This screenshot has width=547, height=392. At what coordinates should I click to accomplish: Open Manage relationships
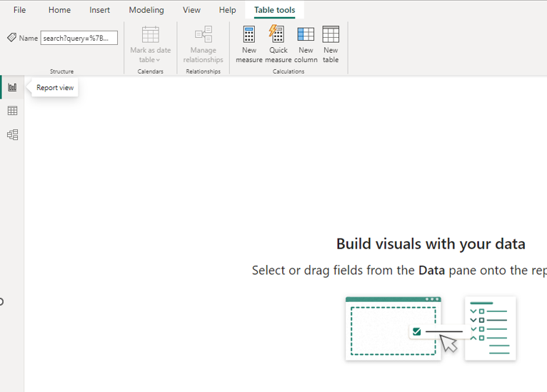click(x=203, y=45)
